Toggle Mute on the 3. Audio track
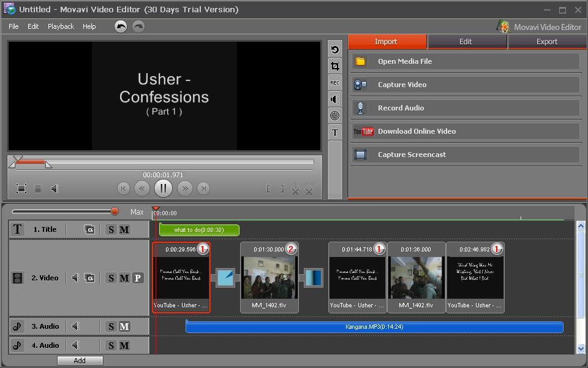The image size is (588, 368). (x=124, y=326)
